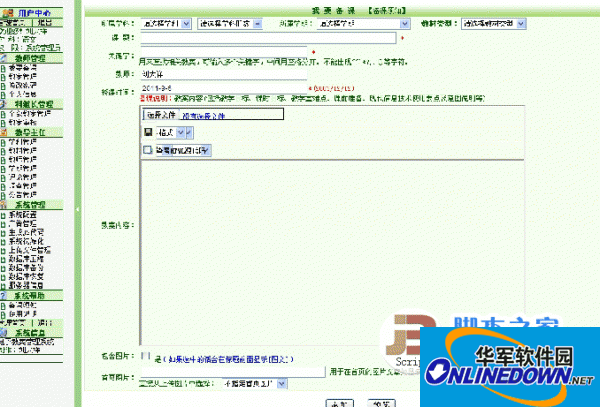This screenshot has height=407, width=600.
Task: Click the 系统帮助 question mark icon
Action: [x=3, y=295]
